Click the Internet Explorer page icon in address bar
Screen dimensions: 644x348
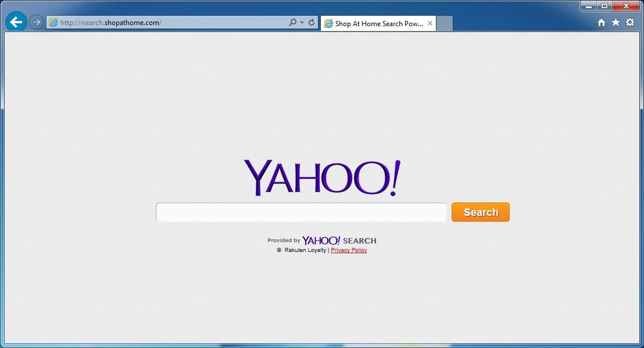pos(53,23)
